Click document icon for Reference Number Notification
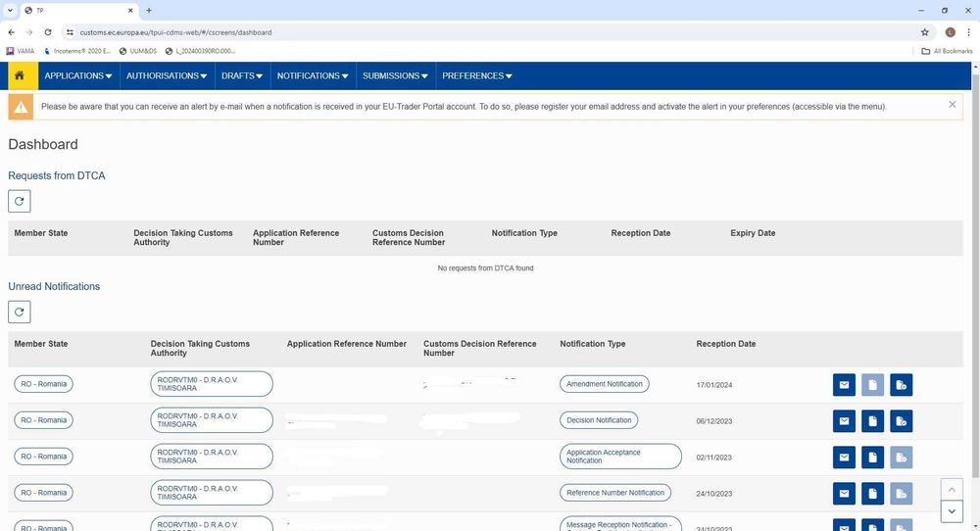The image size is (980, 531). (872, 494)
